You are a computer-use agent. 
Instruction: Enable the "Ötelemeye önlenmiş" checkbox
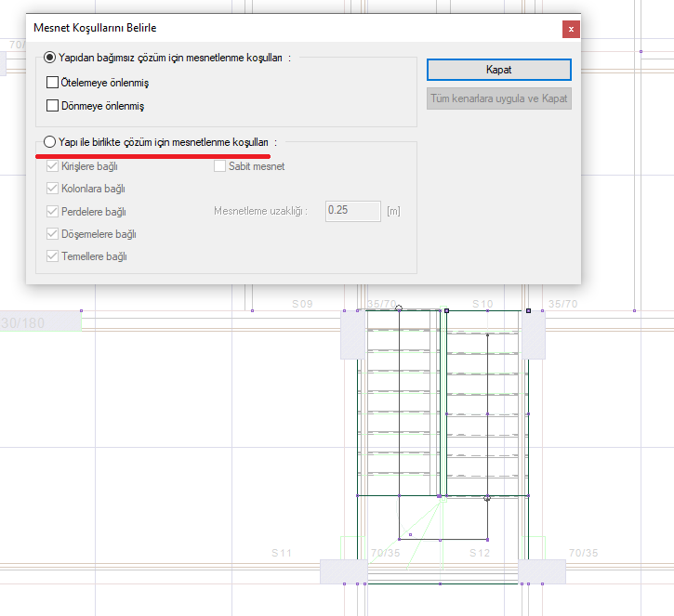pyautogui.click(x=53, y=83)
